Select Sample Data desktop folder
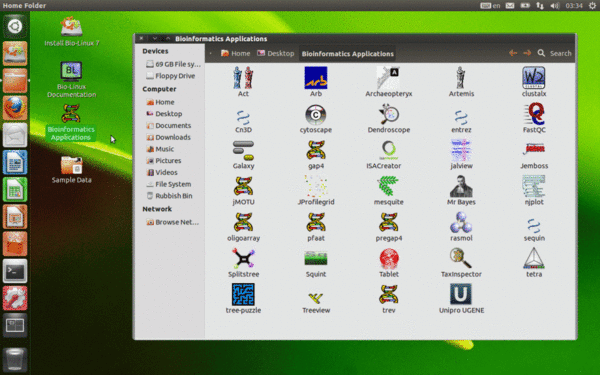 tap(72, 169)
